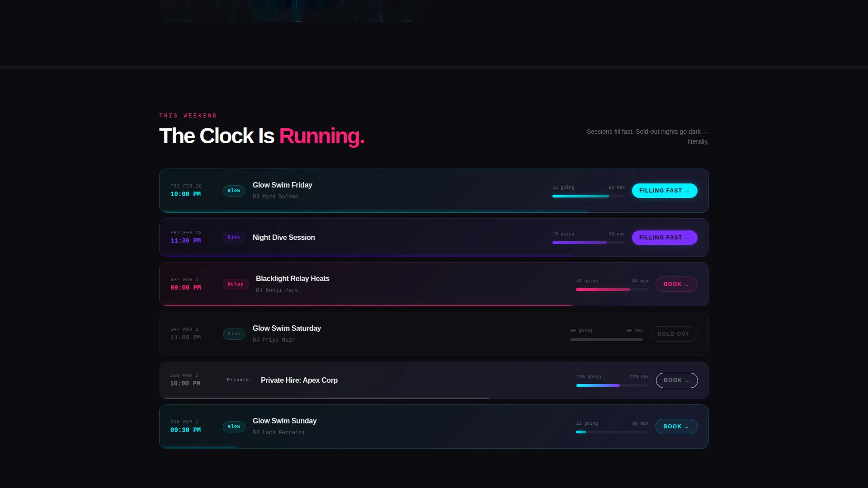Select the Glow tag on Glow Swim Sunday
This screenshot has height=488, width=868.
(234, 427)
